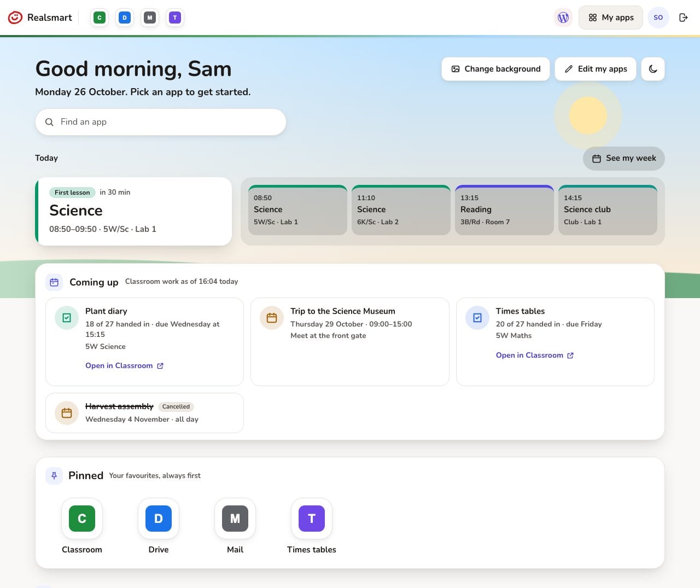700x588 pixels.
Task: Click the Plant diary checkbox icon
Action: [x=67, y=318]
